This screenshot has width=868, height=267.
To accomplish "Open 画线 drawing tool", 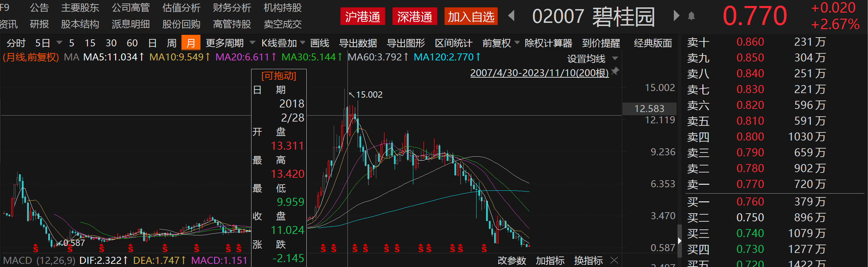I will (320, 43).
